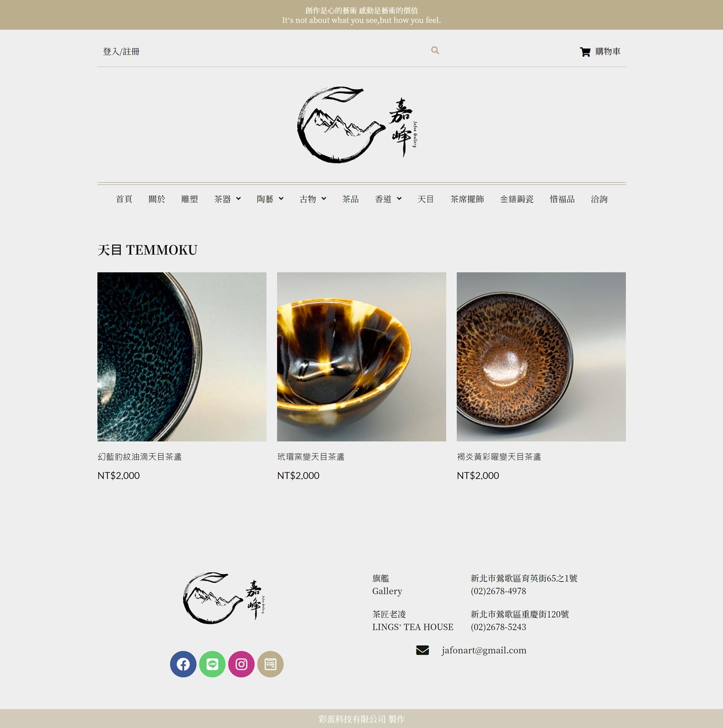Open the 金鑄銅瓷 menu item
The width and height of the screenshot is (723, 728).
517,199
